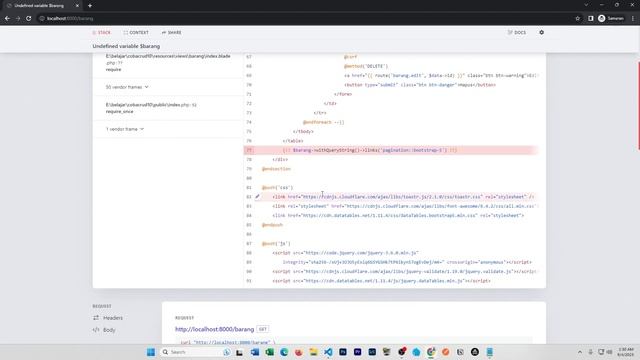Expand the 1 vendor frame group
This screenshot has height=360, width=640.
tap(124, 129)
